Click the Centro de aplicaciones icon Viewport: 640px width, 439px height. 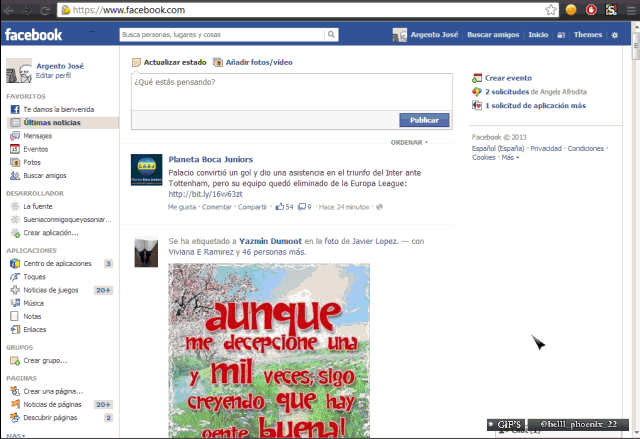click(15, 264)
